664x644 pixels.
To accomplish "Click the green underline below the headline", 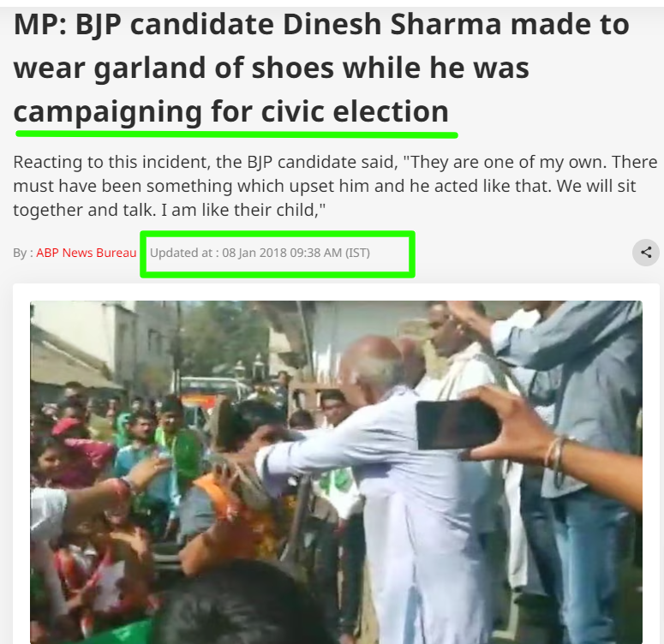I will (x=236, y=134).
